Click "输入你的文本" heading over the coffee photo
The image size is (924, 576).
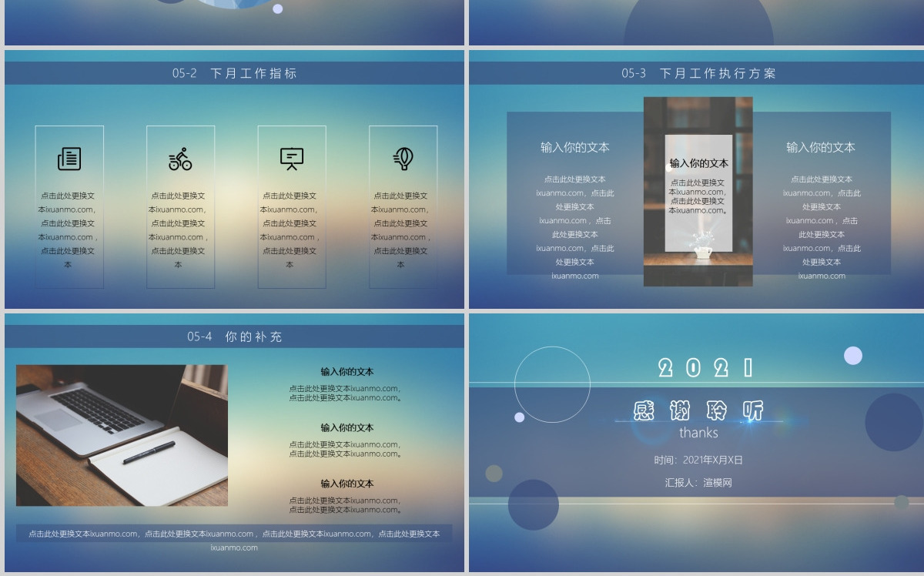point(698,163)
